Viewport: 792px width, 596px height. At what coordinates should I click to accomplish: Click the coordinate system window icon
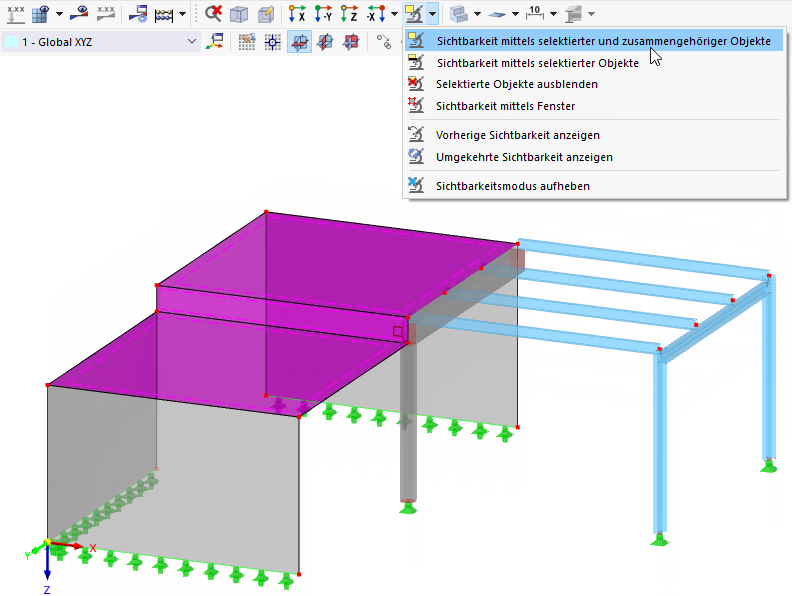pos(215,42)
